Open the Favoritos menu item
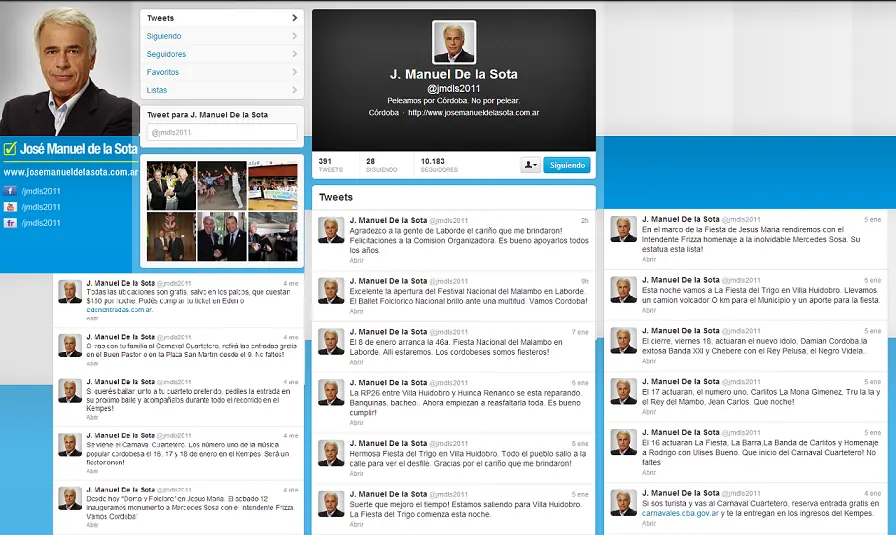This screenshot has width=896, height=535. (x=222, y=72)
